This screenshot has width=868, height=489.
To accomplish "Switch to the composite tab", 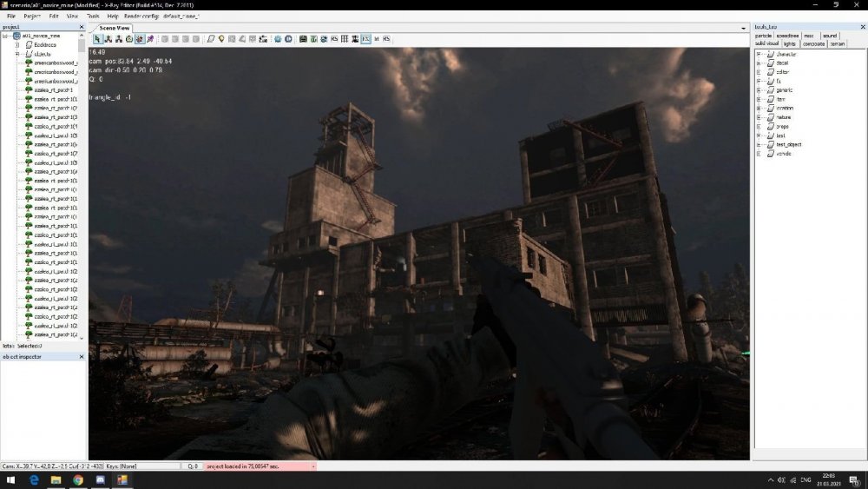I will tap(814, 43).
